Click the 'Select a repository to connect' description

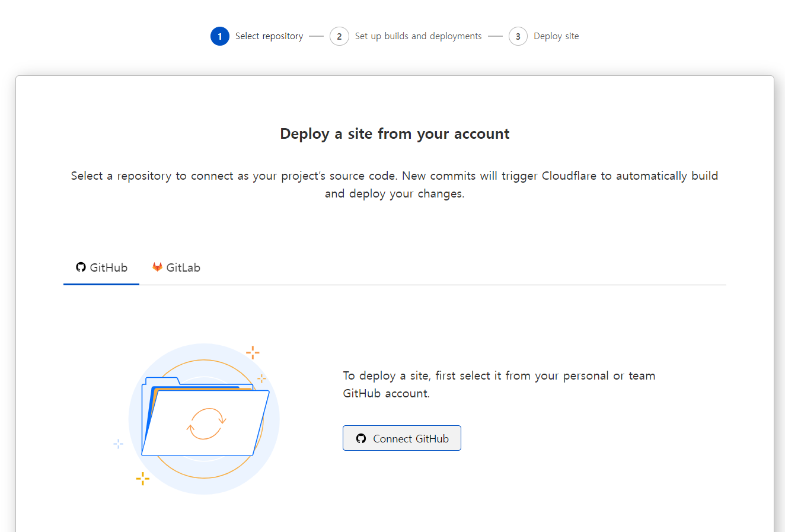[395, 184]
